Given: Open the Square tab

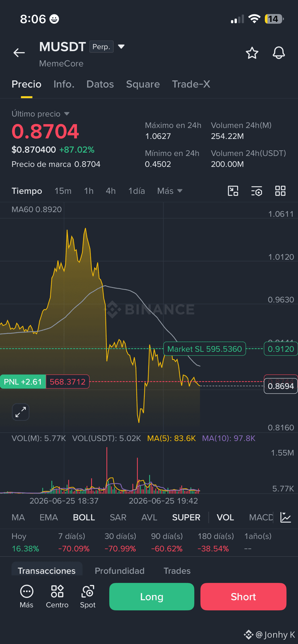Looking at the screenshot, I should pyautogui.click(x=143, y=84).
